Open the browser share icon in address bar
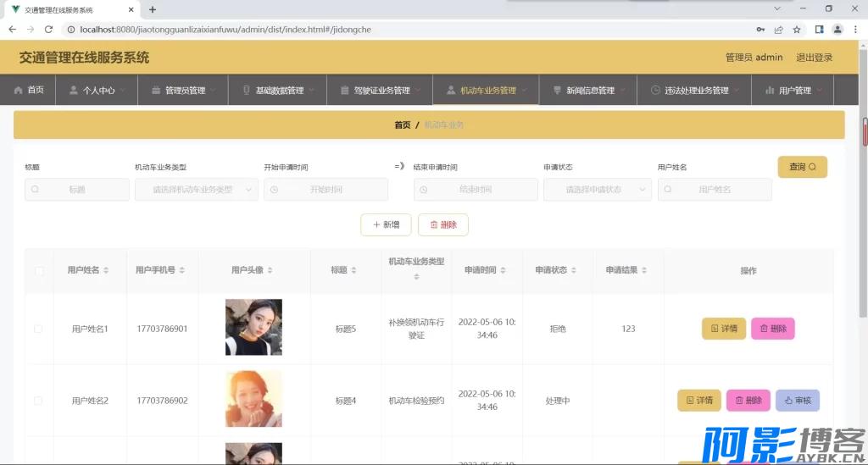Screen dimensions: 868x465 pyautogui.click(x=778, y=29)
